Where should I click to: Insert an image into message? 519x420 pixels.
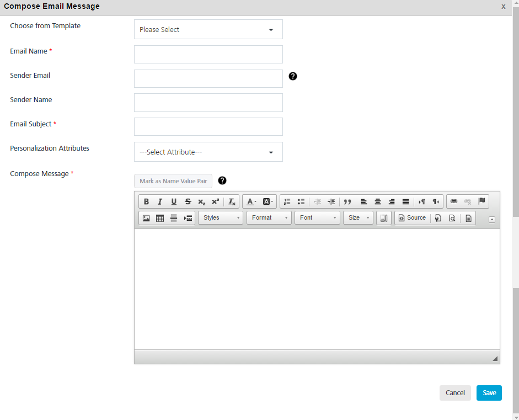[x=146, y=218]
